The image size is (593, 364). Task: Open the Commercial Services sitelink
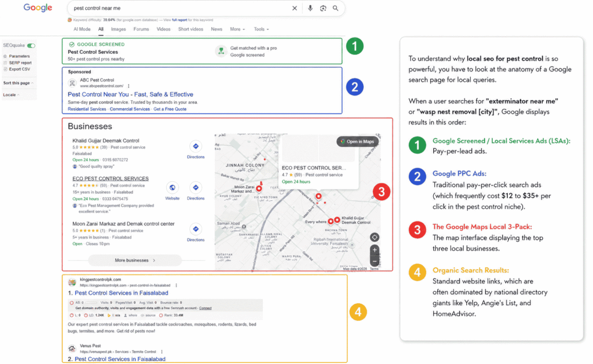tap(130, 109)
